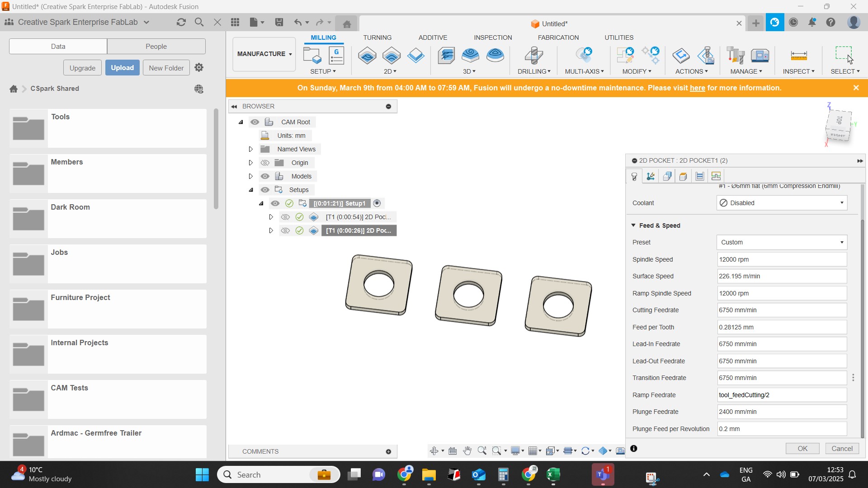Switch to the People tab
Image resolution: width=868 pixels, height=488 pixels.
coord(156,46)
